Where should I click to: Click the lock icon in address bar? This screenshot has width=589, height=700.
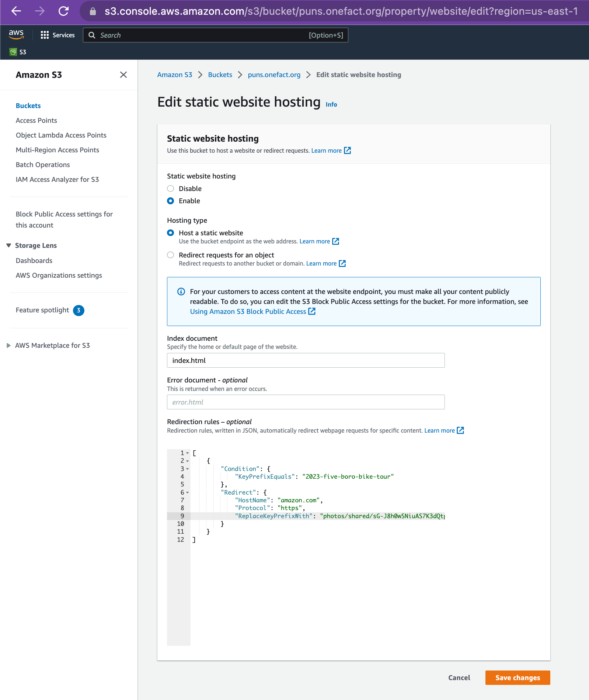(93, 11)
